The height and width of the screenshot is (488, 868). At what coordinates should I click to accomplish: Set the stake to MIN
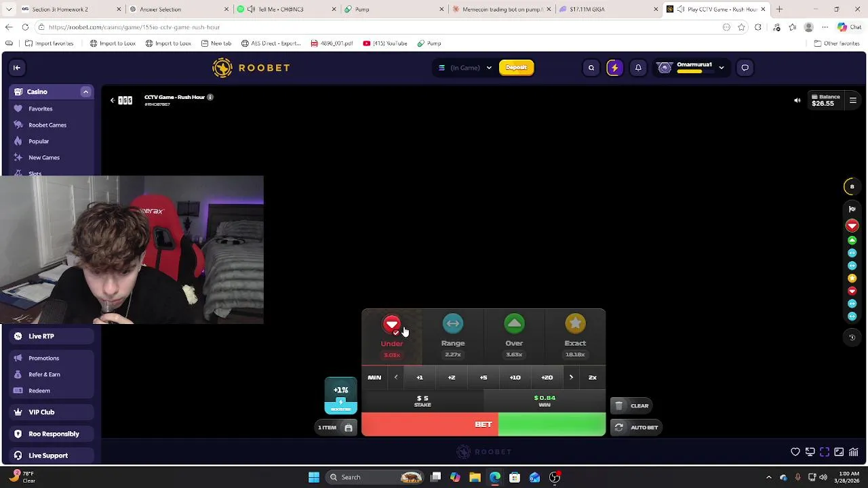click(374, 378)
